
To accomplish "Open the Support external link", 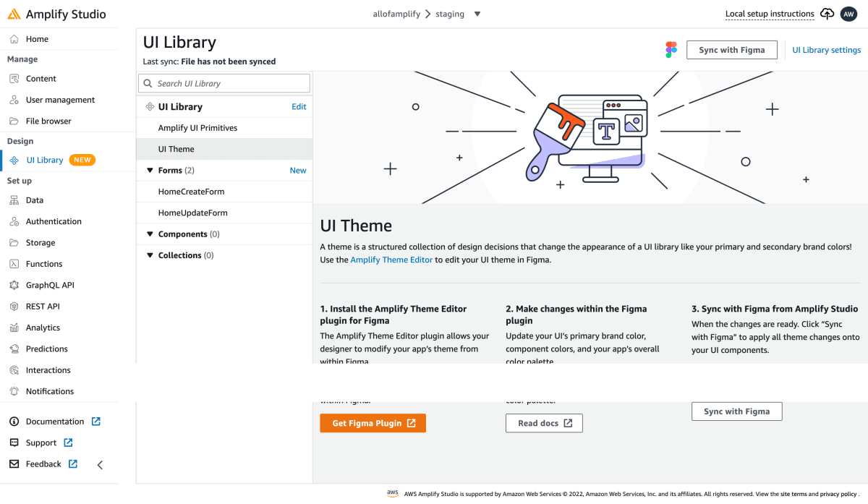I will coord(68,443).
